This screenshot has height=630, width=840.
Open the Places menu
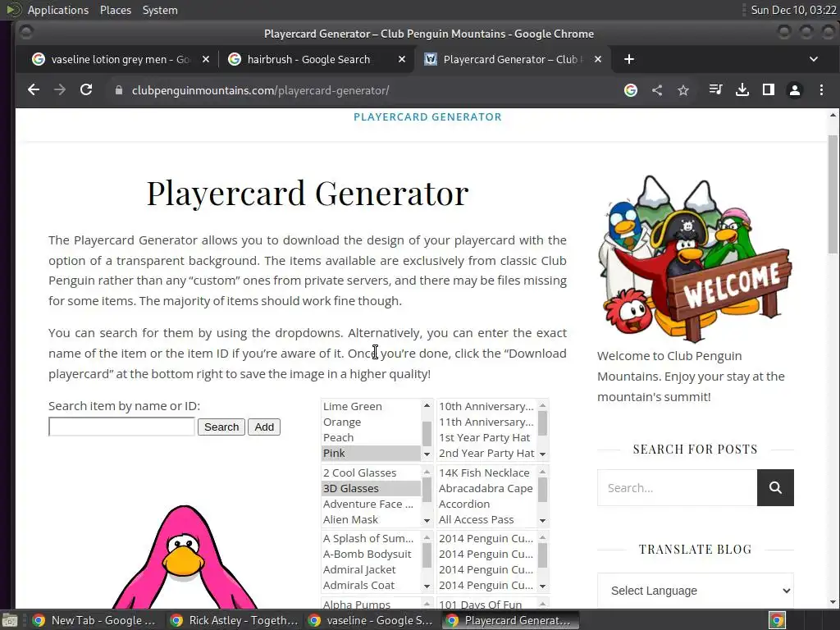click(116, 10)
